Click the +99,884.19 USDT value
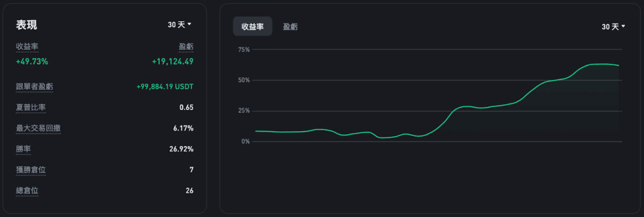Image resolution: width=644 pixels, height=217 pixels. coord(165,86)
